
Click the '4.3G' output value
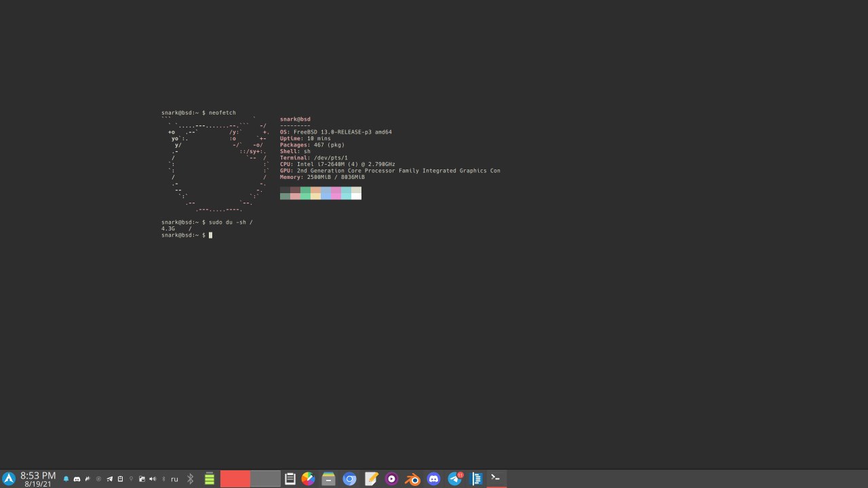[x=168, y=228]
